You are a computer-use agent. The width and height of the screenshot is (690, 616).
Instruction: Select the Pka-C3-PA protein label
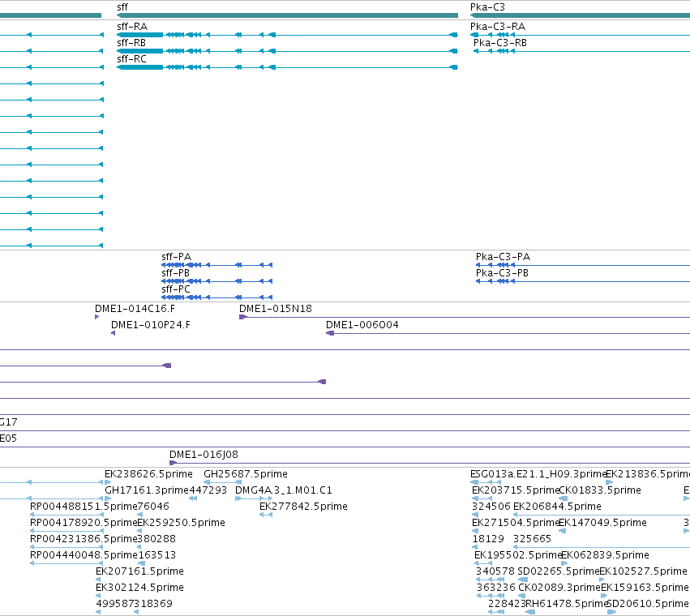click(x=503, y=256)
